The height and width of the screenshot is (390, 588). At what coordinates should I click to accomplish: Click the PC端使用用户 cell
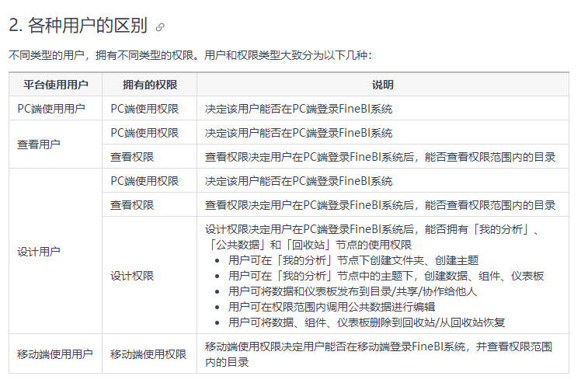[55, 108]
